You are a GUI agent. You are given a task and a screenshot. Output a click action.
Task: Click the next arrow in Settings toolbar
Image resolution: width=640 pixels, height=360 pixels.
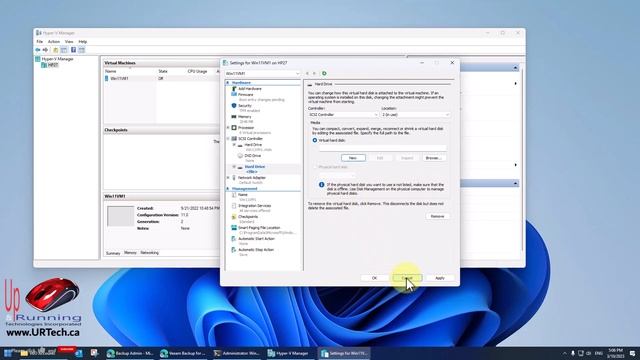(x=314, y=73)
